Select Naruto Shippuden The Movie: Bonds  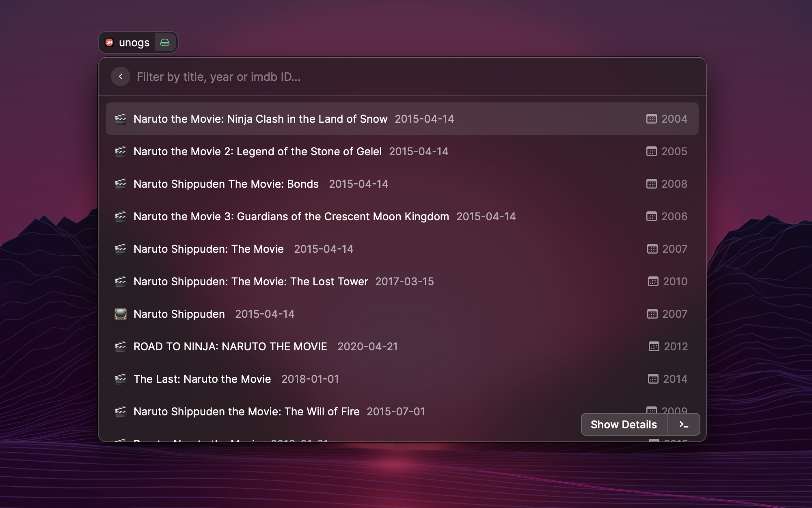(x=226, y=184)
